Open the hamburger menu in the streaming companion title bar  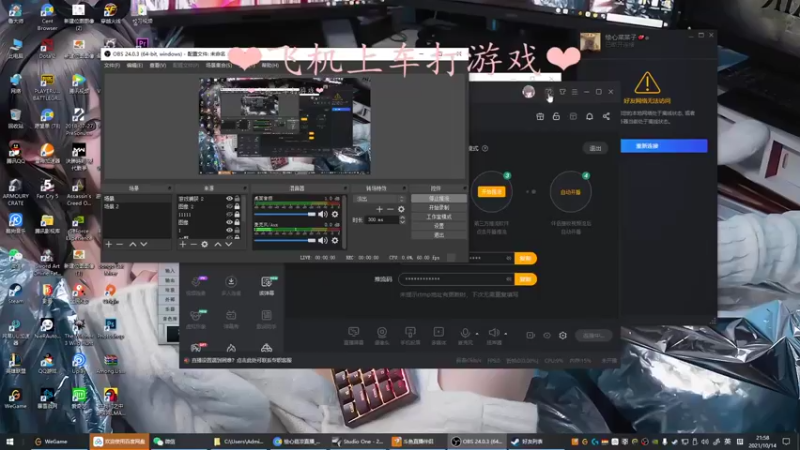pos(574,92)
